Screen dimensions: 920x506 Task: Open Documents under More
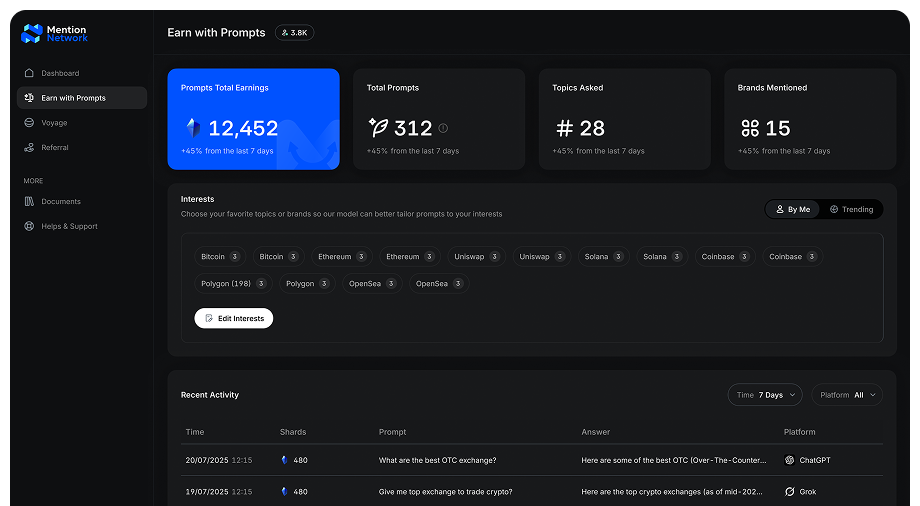click(x=60, y=202)
